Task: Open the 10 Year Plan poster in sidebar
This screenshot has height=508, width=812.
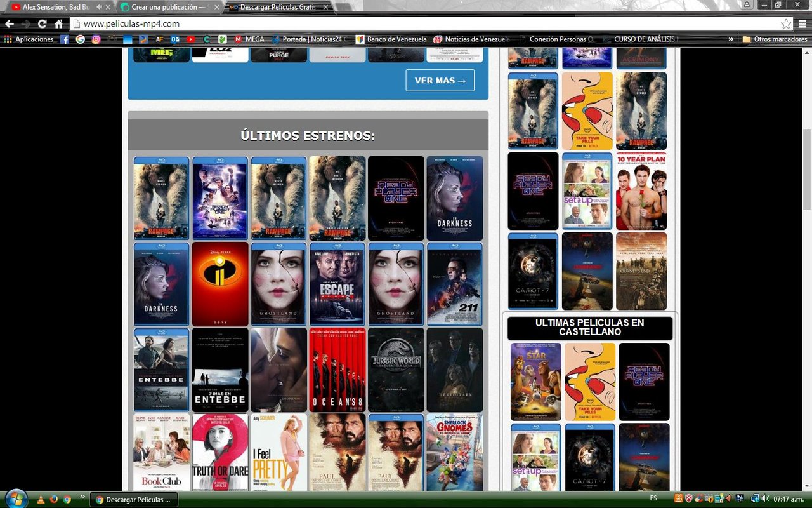Action: tap(641, 190)
